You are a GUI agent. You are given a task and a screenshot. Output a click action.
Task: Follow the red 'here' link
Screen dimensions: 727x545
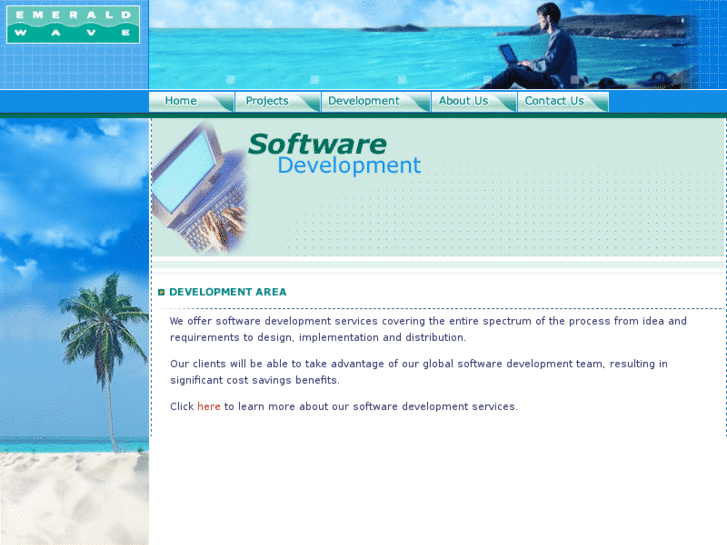click(x=209, y=406)
